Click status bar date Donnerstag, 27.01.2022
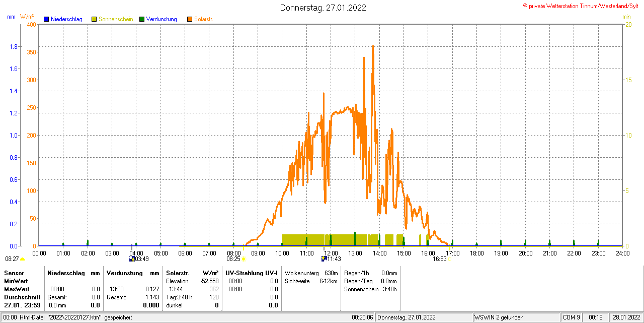644x323 pixels. tap(406, 317)
